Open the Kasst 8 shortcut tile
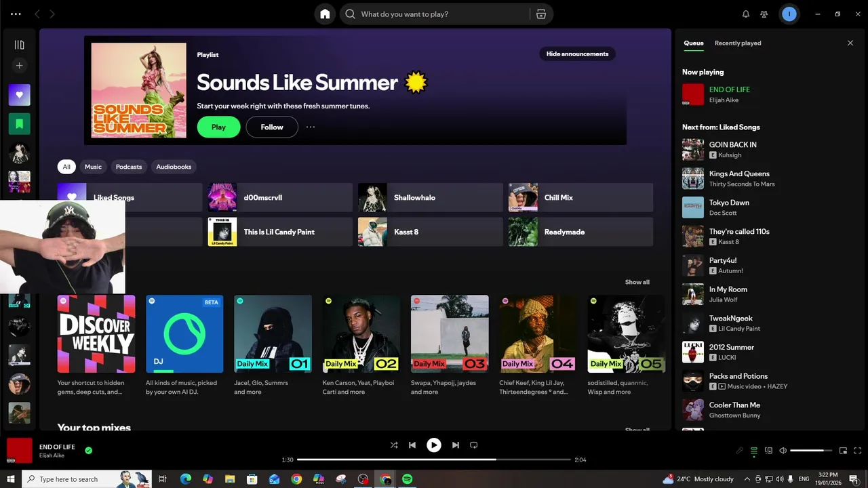The image size is (868, 488). (431, 232)
